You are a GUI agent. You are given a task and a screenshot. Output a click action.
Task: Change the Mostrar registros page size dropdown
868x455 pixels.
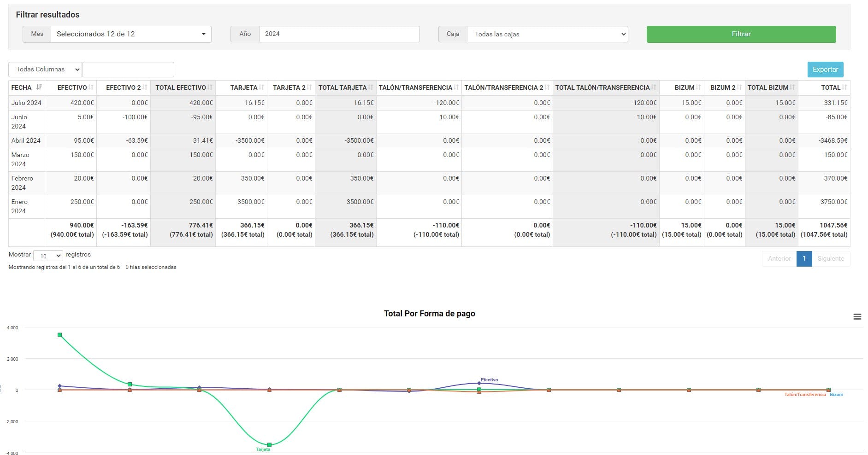click(48, 255)
